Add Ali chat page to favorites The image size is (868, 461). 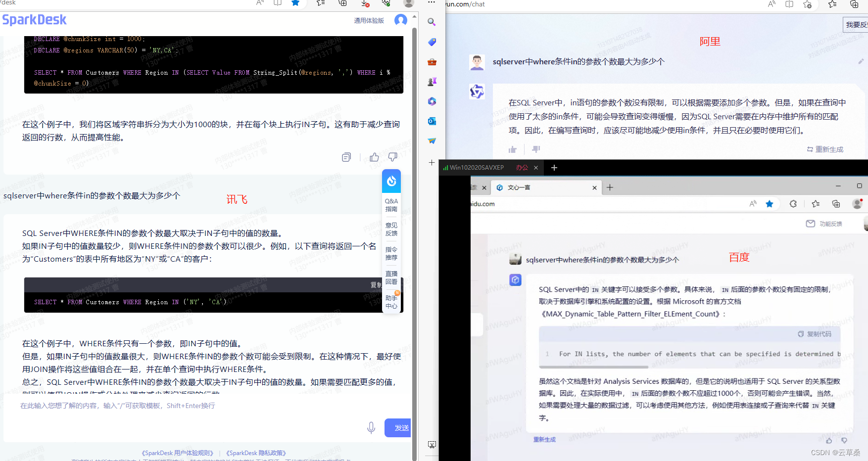click(x=807, y=4)
